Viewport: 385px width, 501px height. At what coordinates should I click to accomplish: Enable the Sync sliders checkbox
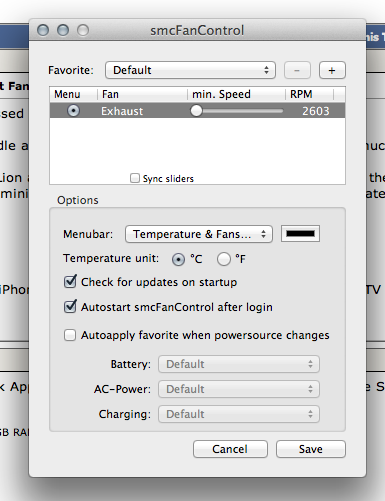point(135,178)
